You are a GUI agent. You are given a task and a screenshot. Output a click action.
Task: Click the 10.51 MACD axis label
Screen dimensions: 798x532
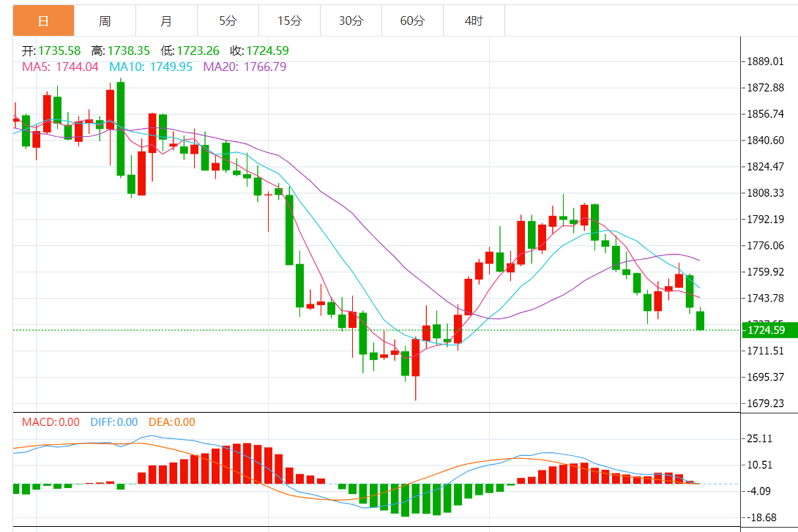point(759,465)
